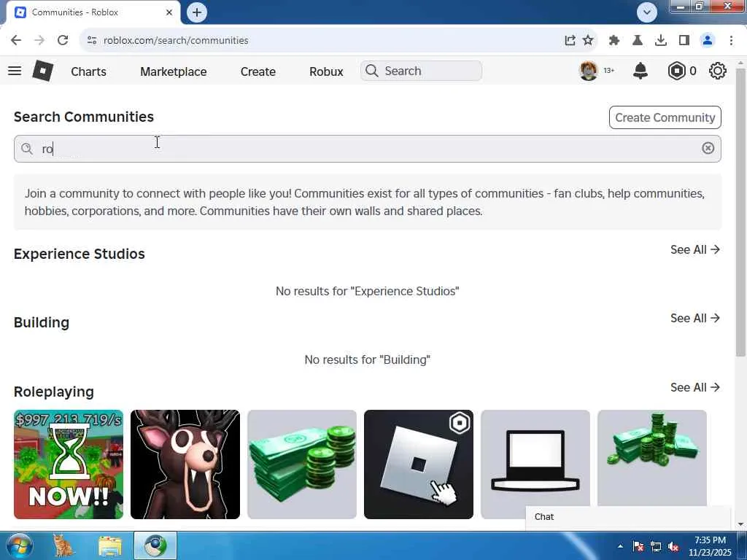This screenshot has width=747, height=560.
Task: Open the Roblox logo cursor community thumbnail
Action: click(x=419, y=464)
